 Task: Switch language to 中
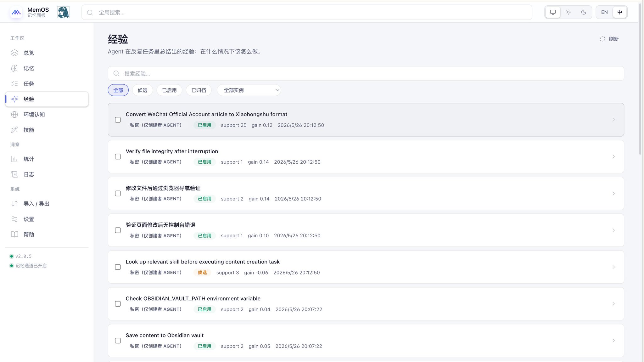(619, 12)
